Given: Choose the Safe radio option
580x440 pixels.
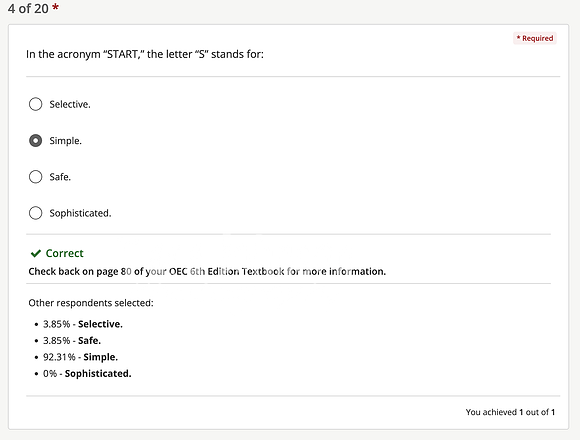Looking at the screenshot, I should pyautogui.click(x=36, y=177).
